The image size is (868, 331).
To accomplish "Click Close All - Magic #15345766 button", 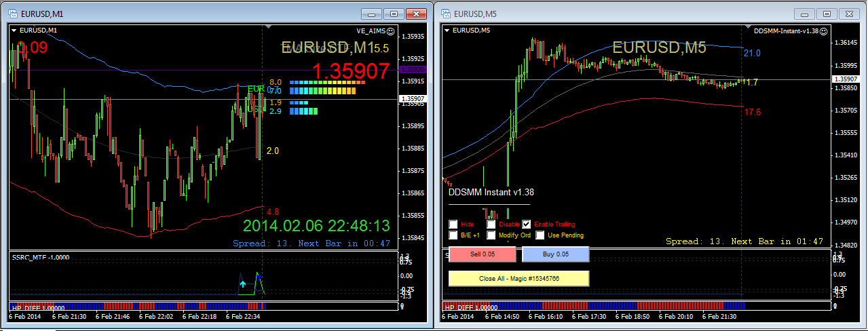I will tap(519, 279).
